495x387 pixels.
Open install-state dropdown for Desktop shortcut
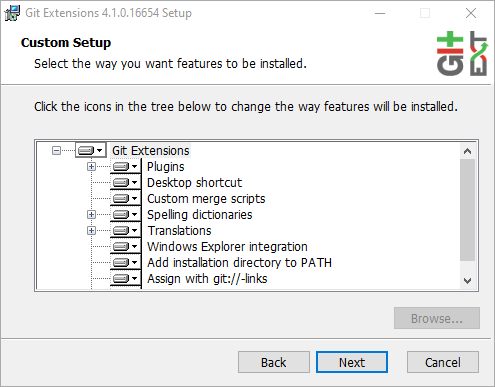coord(126,183)
